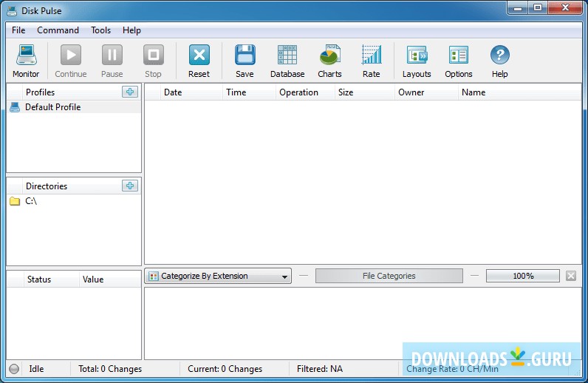Click the Monitor toolbar icon
This screenshot has width=588, height=383.
(26, 56)
